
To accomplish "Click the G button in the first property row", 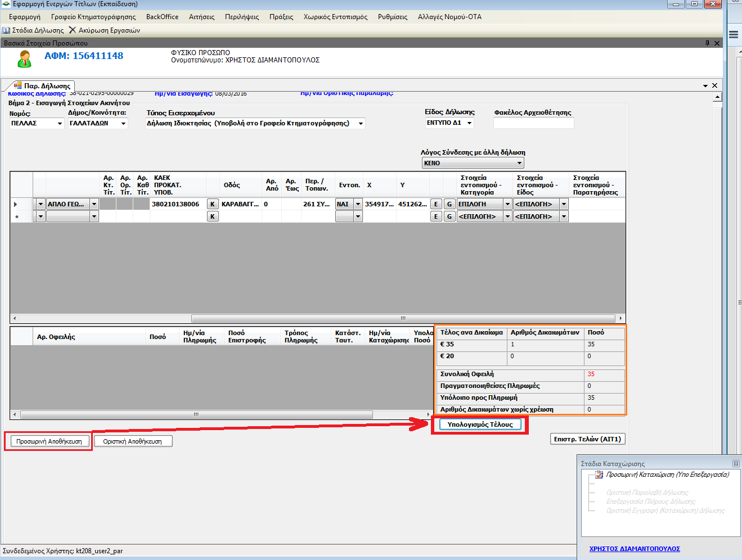I will point(449,204).
